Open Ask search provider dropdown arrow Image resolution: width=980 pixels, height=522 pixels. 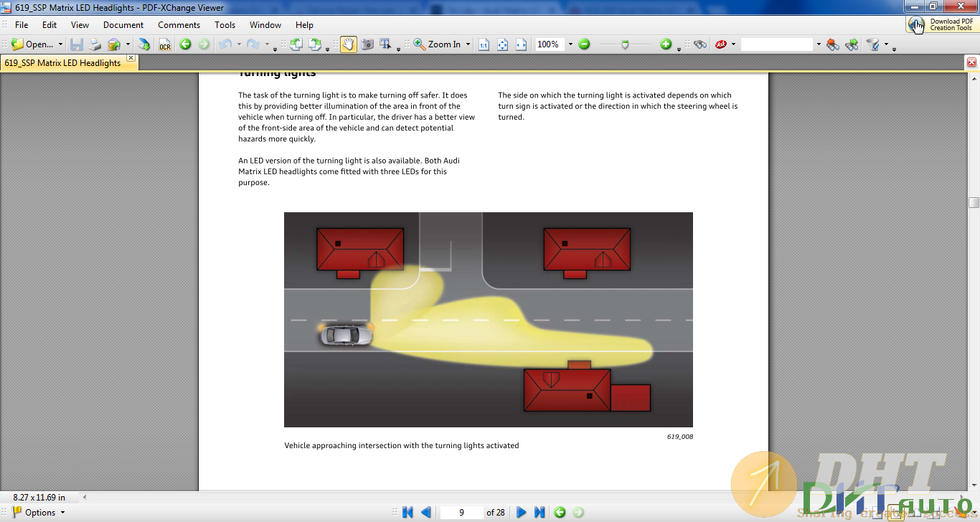733,44
